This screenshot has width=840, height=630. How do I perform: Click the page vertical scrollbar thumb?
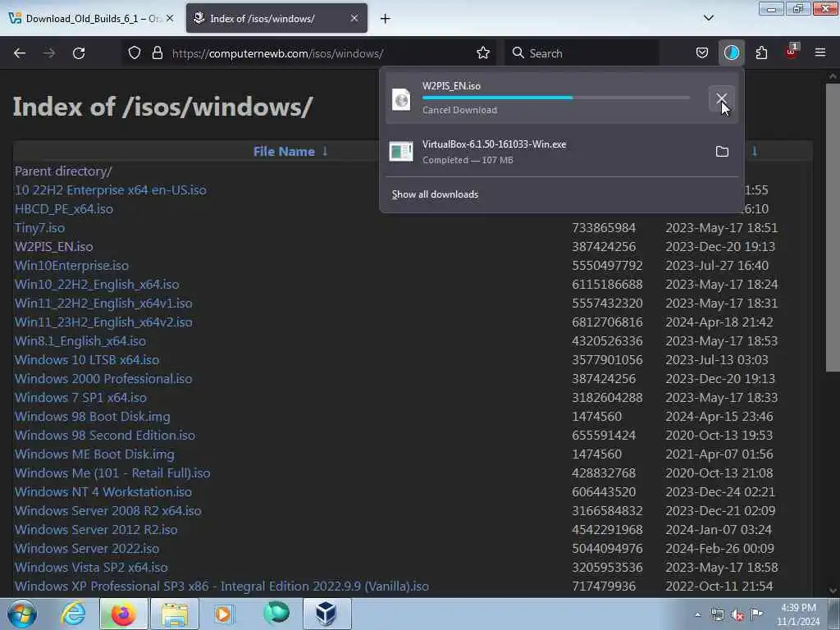[x=833, y=227]
